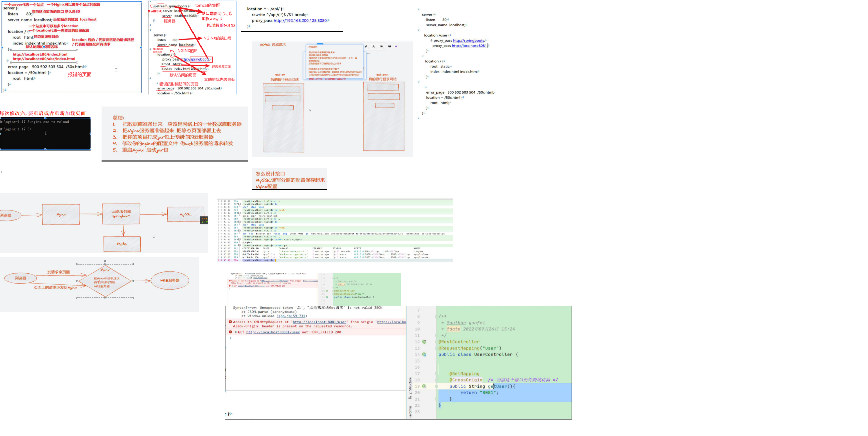The height and width of the screenshot is (436, 868).
Task: Open the app.js:59:731 source link
Action: tap(291, 316)
